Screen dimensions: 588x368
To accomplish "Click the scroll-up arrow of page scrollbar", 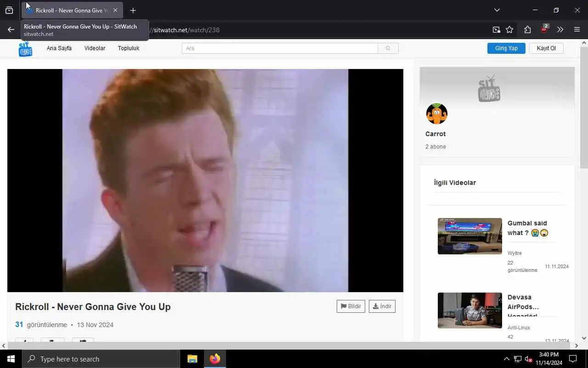I will (x=584, y=43).
